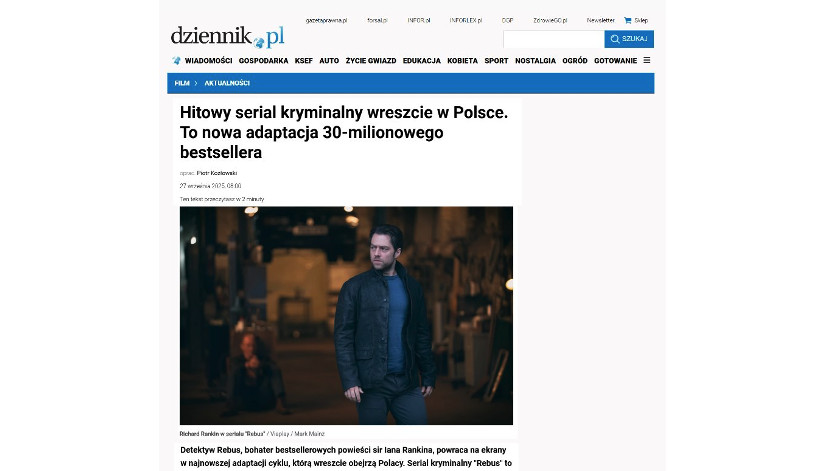The height and width of the screenshot is (471, 836).
Task: Open the hamburger menu icon
Action: [647, 60]
